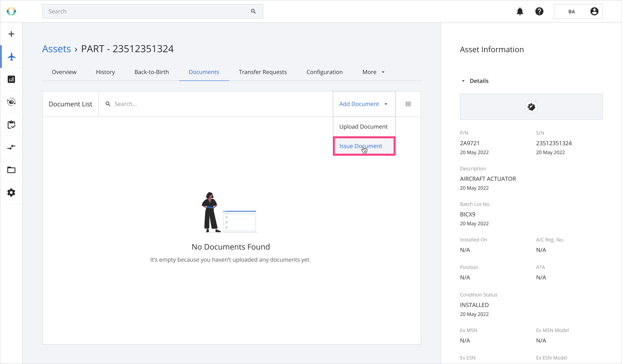Open the clipboard tasks sidebar icon
Viewport: 622px width, 364px height.
point(11,124)
